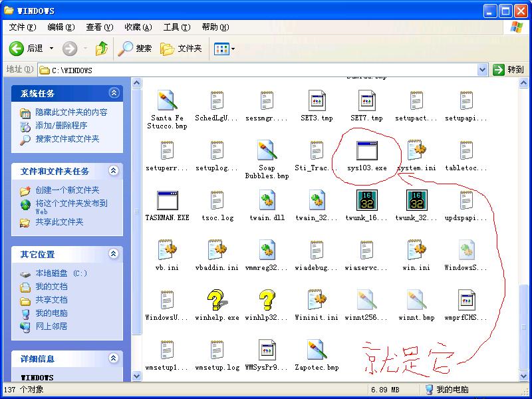532x399 pixels.
Task: Click file list scrollbar down arrow
Action: coord(523,376)
